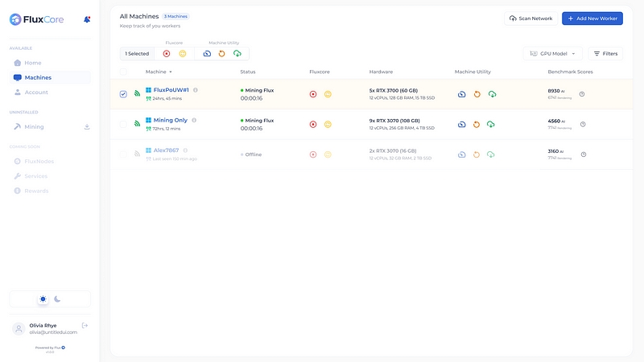The width and height of the screenshot is (644, 362).
Task: Click clock icon beside 3160 benchmark score
Action: (584, 154)
